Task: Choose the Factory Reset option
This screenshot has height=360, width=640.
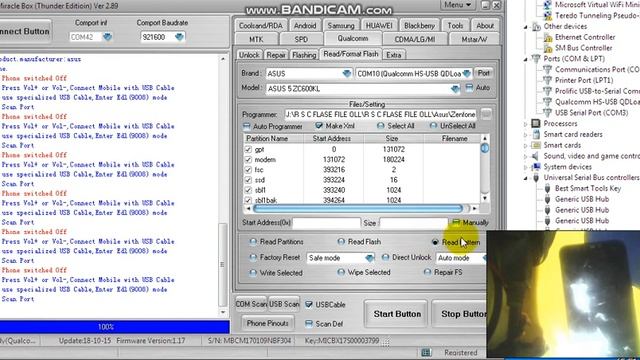Action: click(253, 258)
